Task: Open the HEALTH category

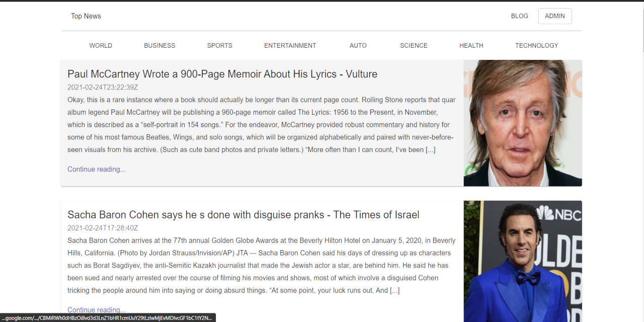Action: point(471,45)
